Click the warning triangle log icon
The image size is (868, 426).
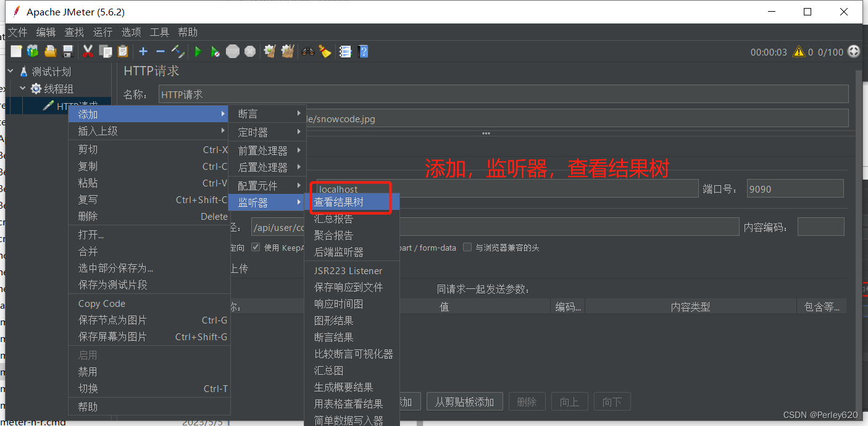point(798,52)
